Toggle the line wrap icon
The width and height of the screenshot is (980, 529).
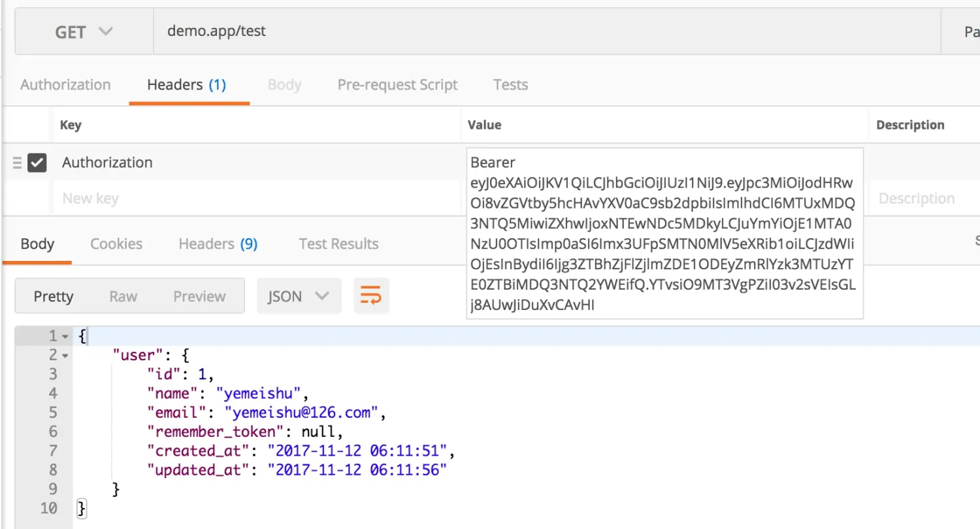[371, 296]
